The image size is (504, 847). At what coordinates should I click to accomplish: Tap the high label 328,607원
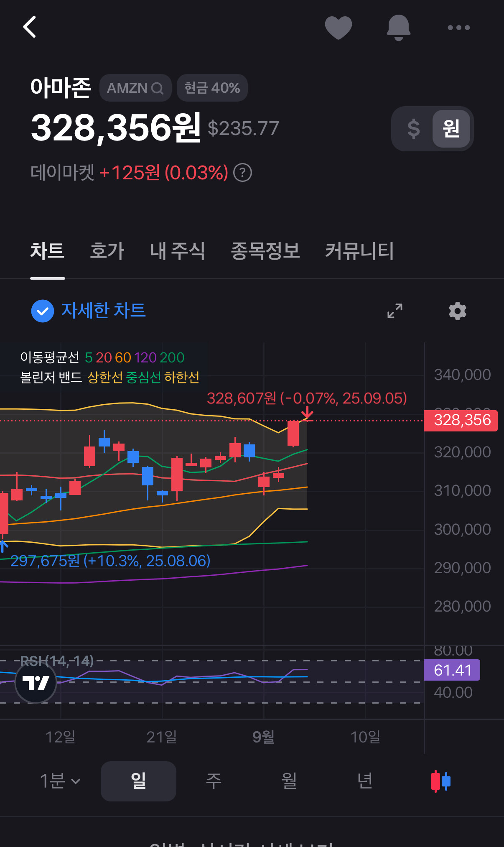[x=307, y=398]
